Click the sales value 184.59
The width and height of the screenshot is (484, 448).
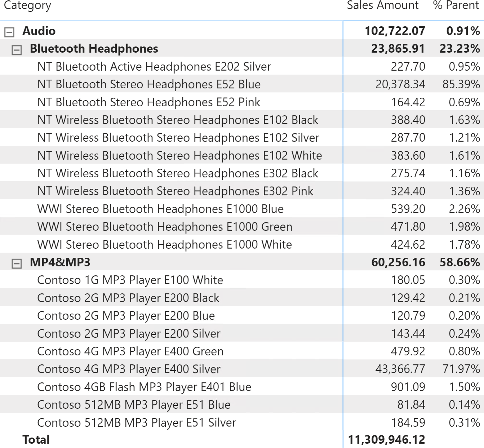click(408, 423)
